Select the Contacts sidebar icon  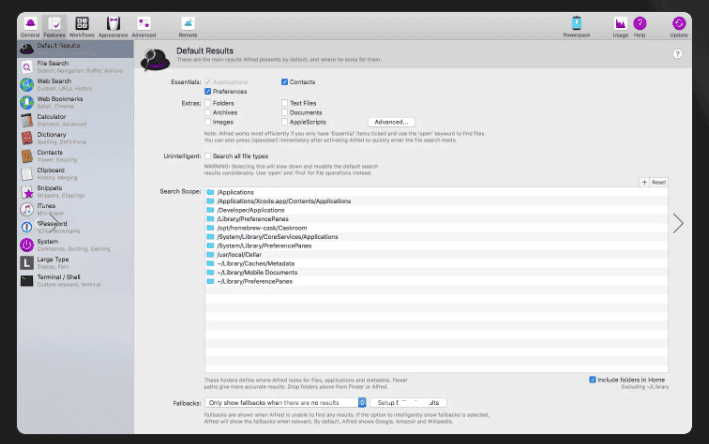coord(27,156)
